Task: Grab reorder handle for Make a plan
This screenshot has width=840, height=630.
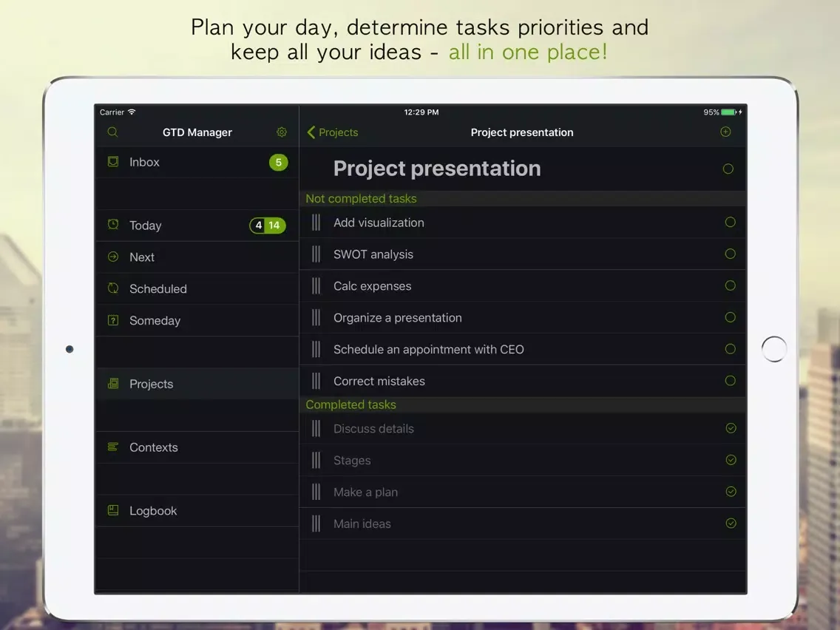Action: coord(316,492)
